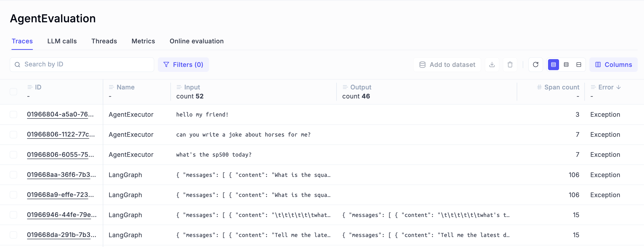
Task: Select the compact row height view
Action: tap(579, 64)
